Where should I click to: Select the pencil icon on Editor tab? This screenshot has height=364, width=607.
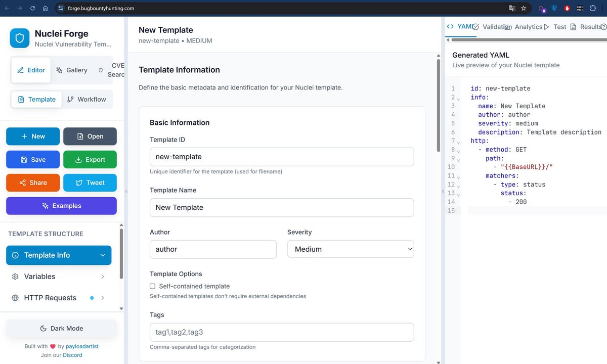coord(21,70)
